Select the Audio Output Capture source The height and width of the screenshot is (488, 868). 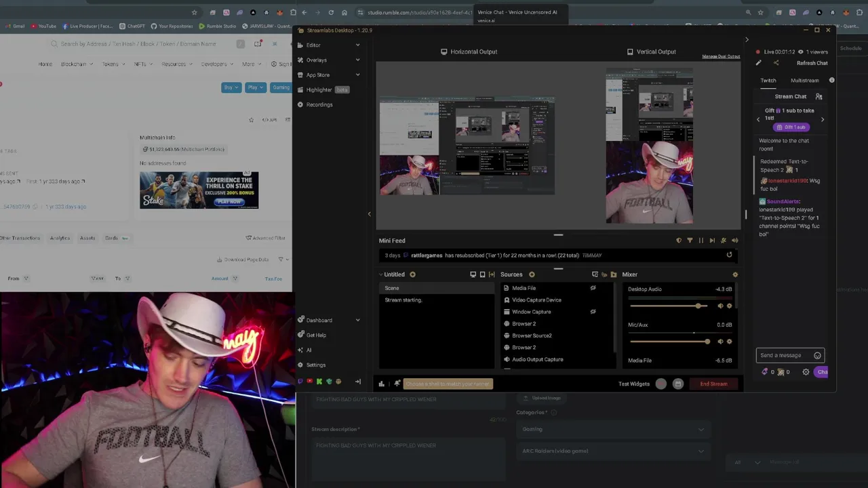coord(538,359)
